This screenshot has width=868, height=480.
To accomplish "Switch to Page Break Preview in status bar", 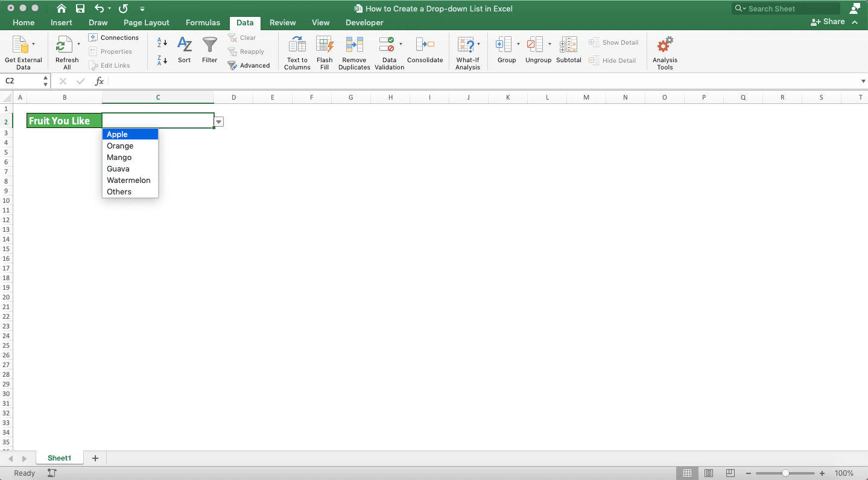I will click(730, 473).
